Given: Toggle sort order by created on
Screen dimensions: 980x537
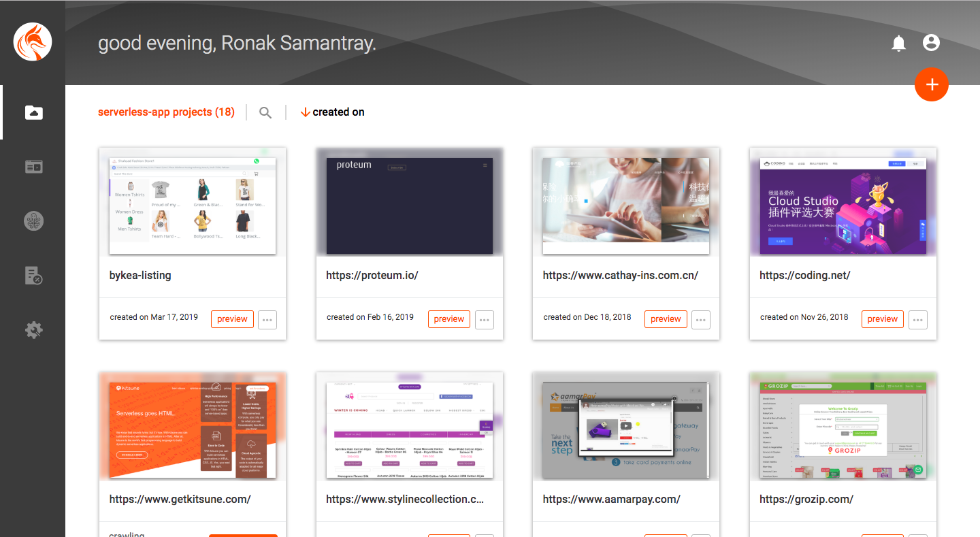Looking at the screenshot, I should pos(332,112).
